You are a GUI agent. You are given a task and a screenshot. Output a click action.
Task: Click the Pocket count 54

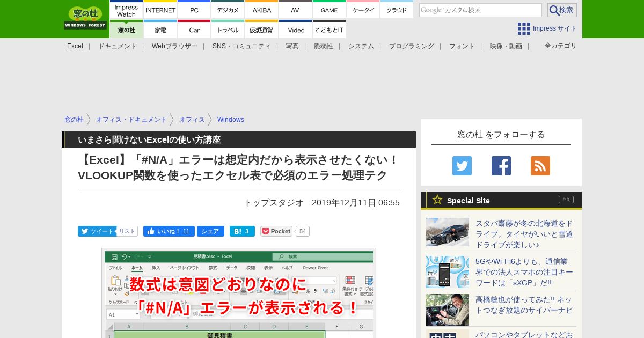click(x=303, y=231)
